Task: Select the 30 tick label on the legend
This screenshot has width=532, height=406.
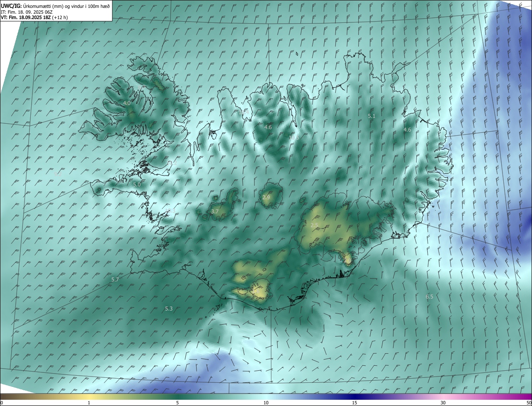Action: (x=443, y=403)
